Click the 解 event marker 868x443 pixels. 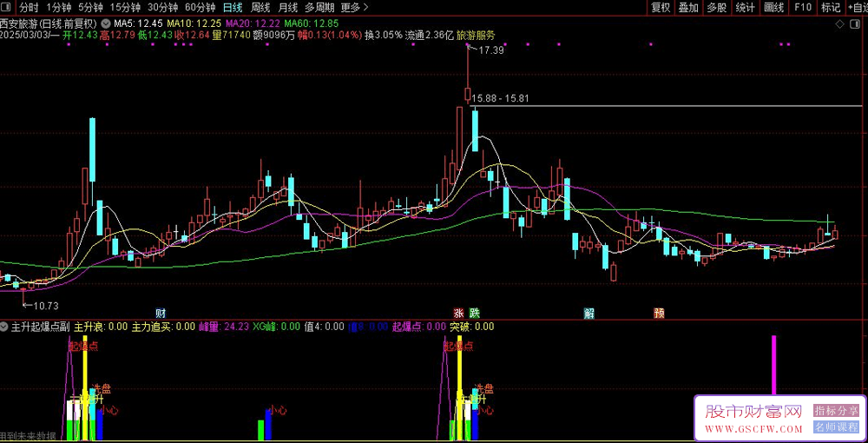click(589, 313)
